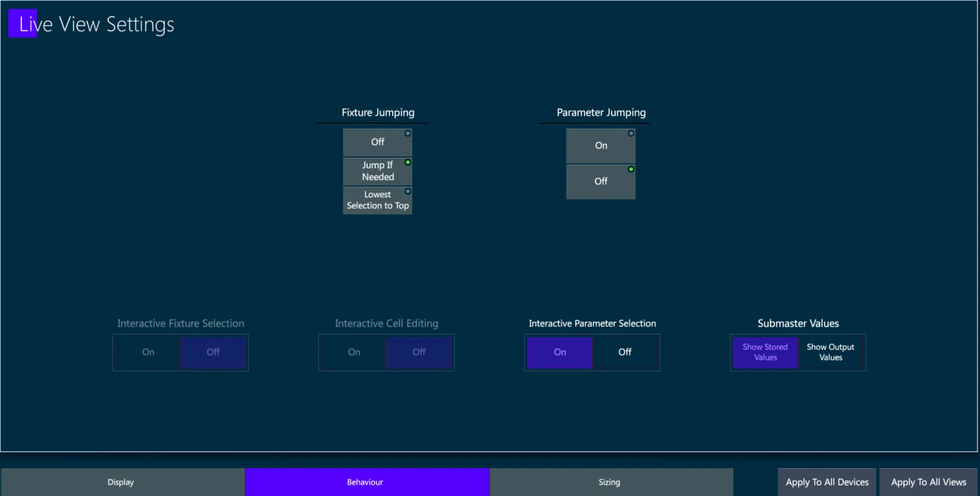980x496 pixels.
Task: Click the Submaster Values heading
Action: pyautogui.click(x=798, y=323)
